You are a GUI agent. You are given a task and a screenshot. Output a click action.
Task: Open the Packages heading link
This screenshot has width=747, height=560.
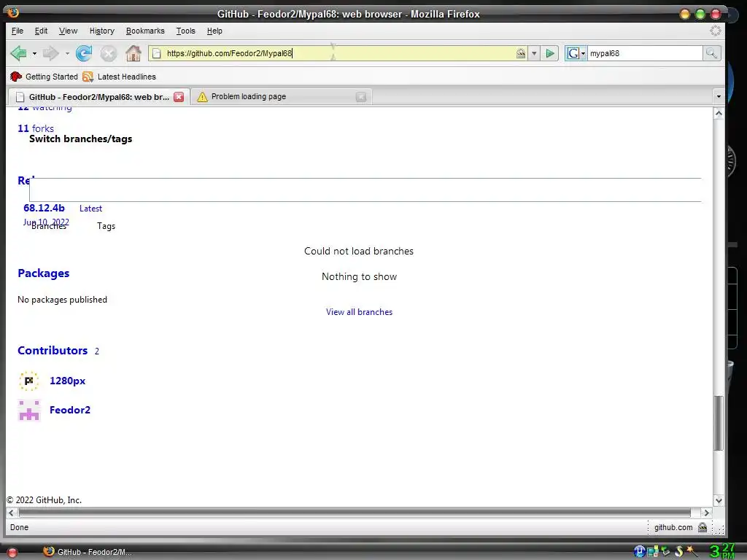point(43,273)
